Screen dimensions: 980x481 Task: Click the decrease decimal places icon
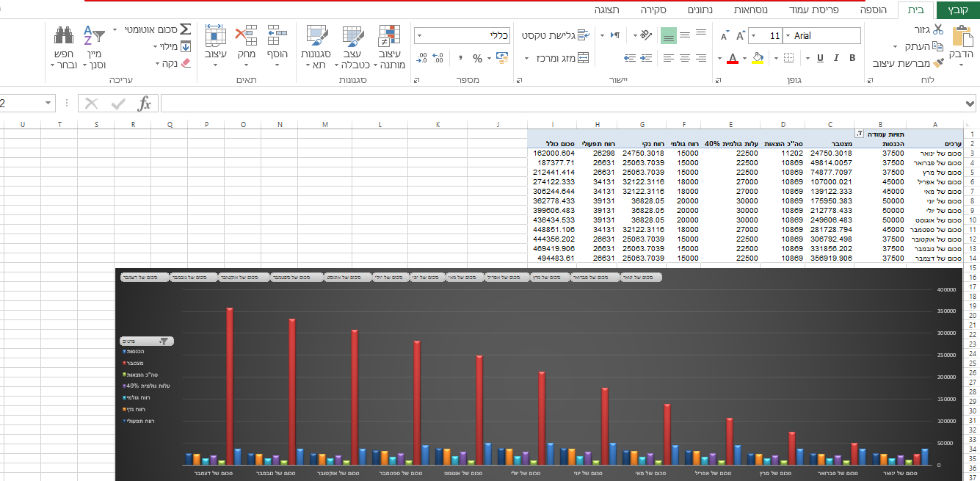421,58
